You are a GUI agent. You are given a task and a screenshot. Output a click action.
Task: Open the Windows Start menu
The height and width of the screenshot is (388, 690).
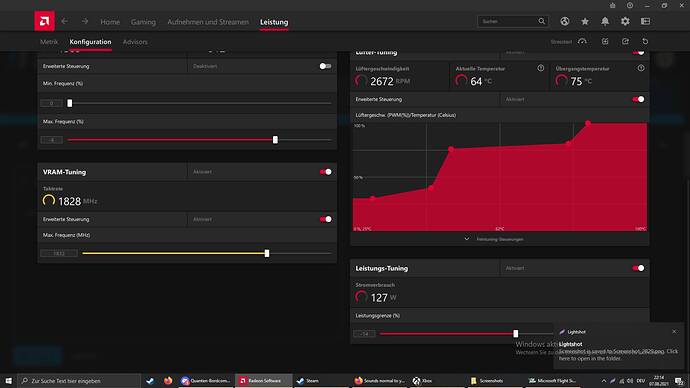(x=8, y=381)
